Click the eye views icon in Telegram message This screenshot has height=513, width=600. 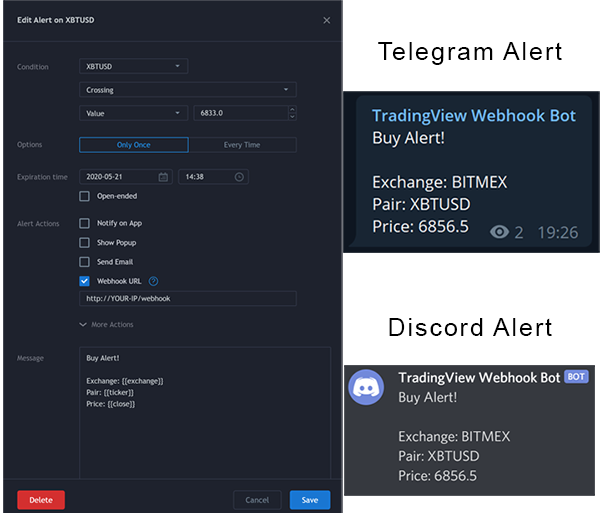pyautogui.click(x=499, y=232)
